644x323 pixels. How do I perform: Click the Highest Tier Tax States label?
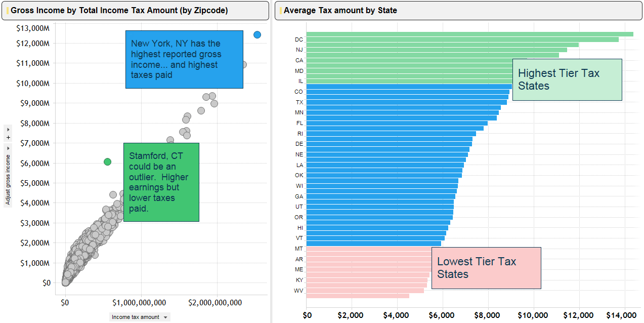pos(567,79)
